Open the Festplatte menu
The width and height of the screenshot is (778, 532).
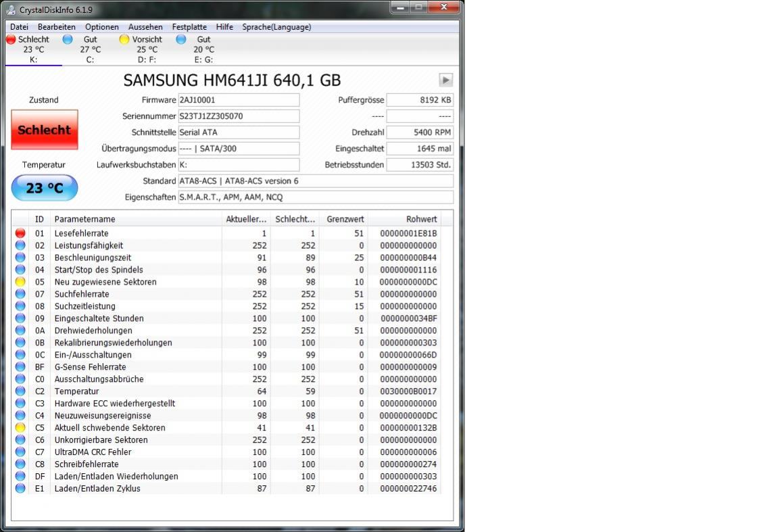(x=189, y=27)
